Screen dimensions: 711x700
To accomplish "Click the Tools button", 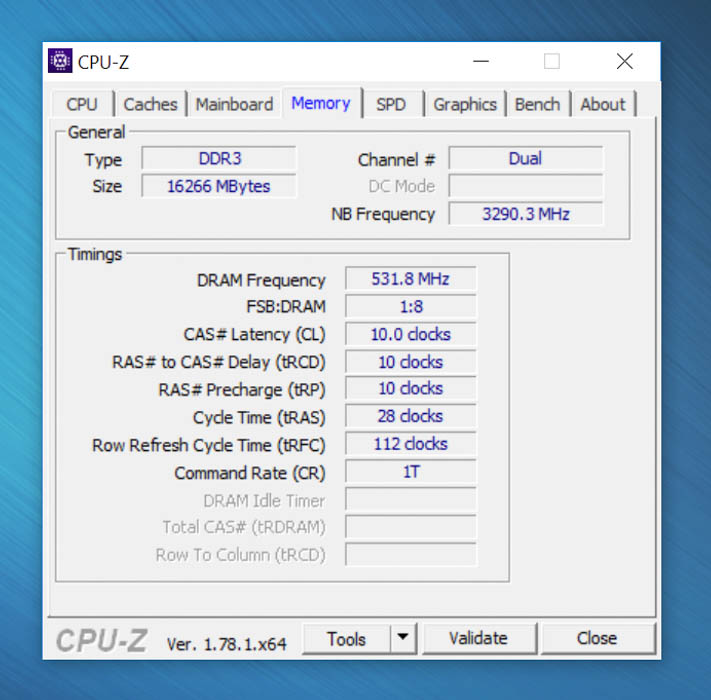I will pos(346,639).
